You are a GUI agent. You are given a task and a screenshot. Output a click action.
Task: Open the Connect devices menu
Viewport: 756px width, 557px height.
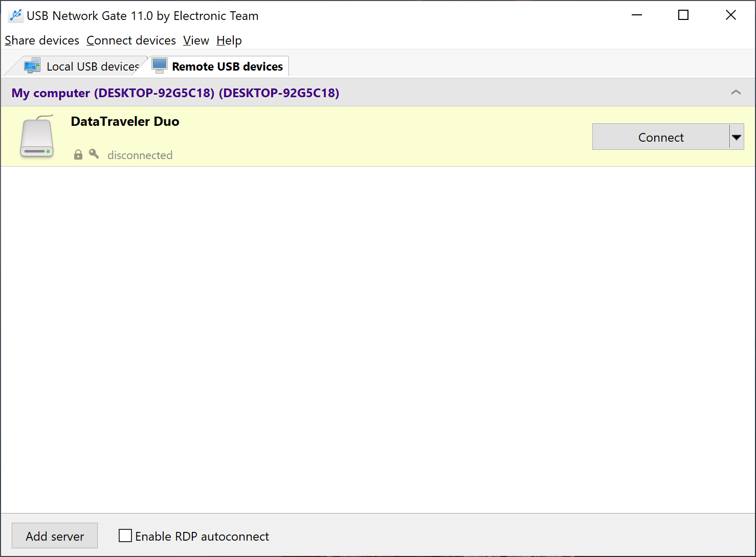[131, 40]
